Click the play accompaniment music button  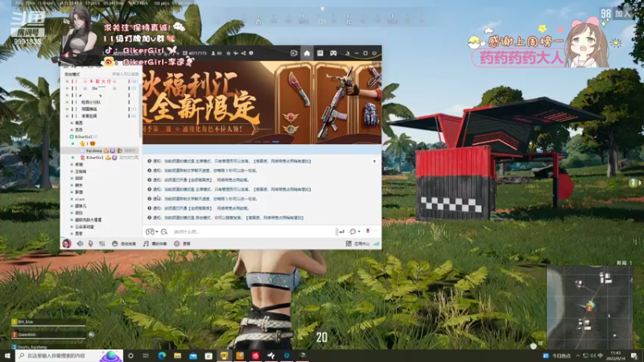(155, 244)
